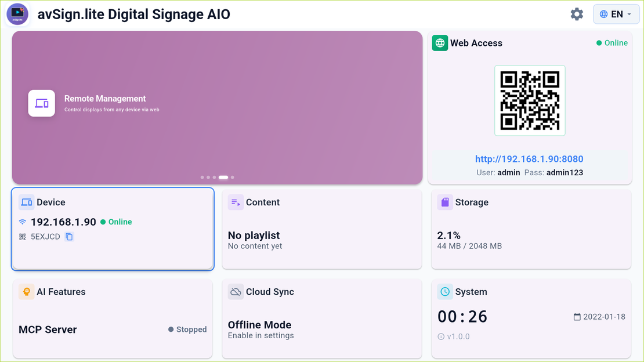Click the Wi-Fi icon beside the IP address
This screenshot has height=362, width=644.
pyautogui.click(x=21, y=222)
